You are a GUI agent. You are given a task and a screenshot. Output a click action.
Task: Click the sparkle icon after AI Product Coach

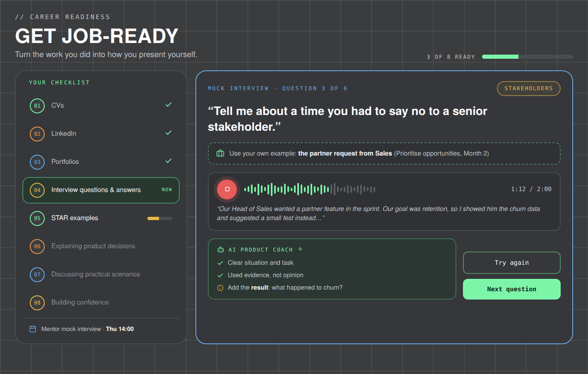tap(300, 249)
